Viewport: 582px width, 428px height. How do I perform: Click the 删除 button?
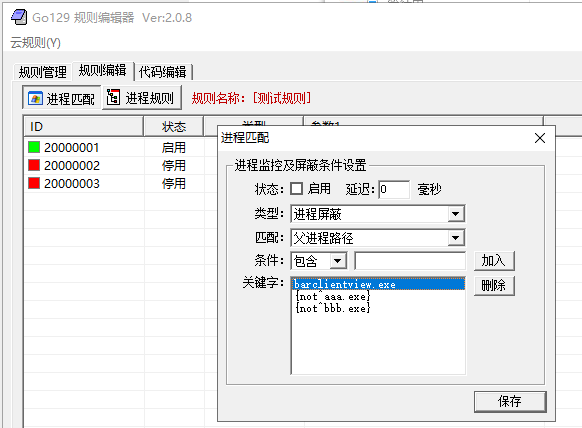click(494, 285)
